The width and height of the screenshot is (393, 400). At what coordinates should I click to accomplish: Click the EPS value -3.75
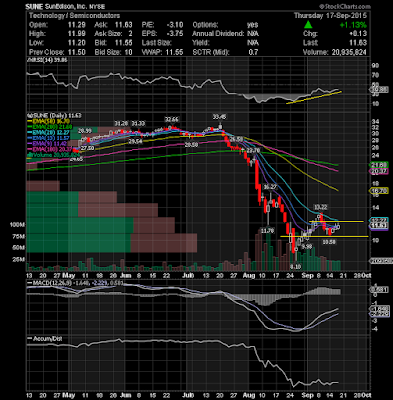tap(174, 34)
